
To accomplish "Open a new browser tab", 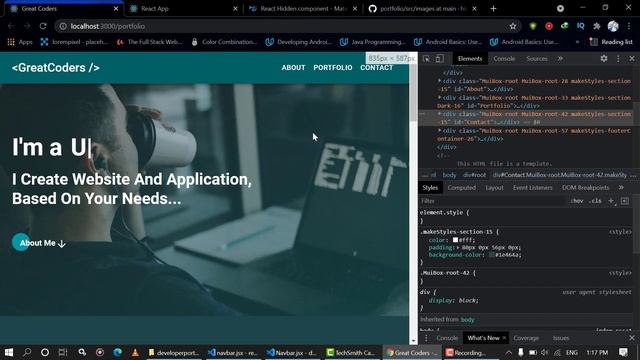I will (x=493, y=9).
